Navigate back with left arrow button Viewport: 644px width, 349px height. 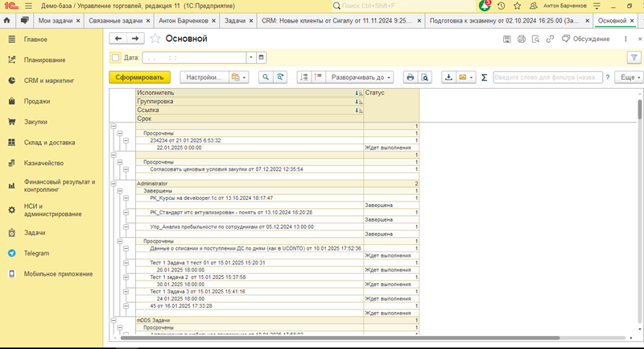[118, 39]
